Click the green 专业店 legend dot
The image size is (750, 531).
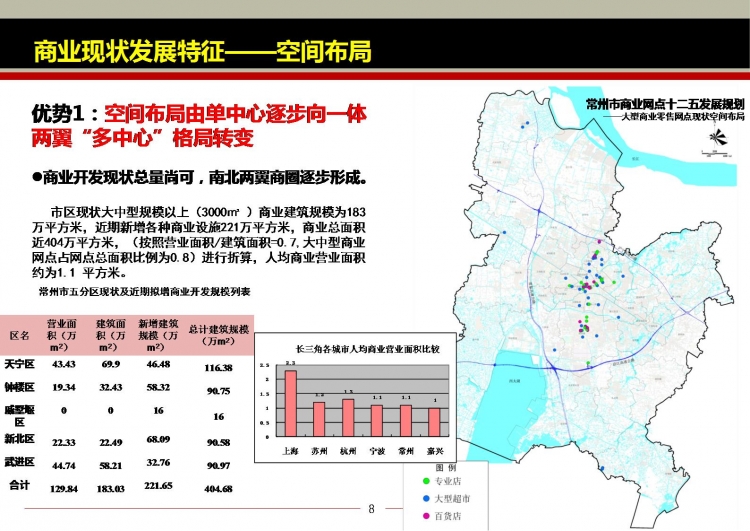click(426, 481)
